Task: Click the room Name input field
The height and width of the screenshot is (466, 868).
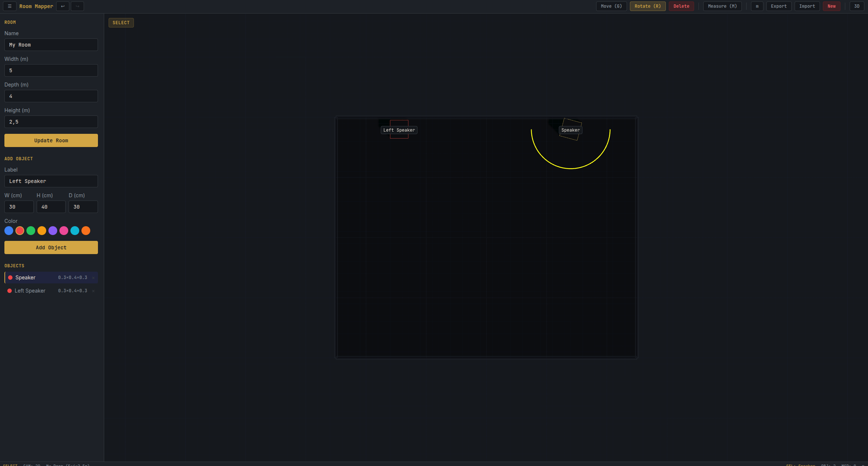Action: point(51,45)
